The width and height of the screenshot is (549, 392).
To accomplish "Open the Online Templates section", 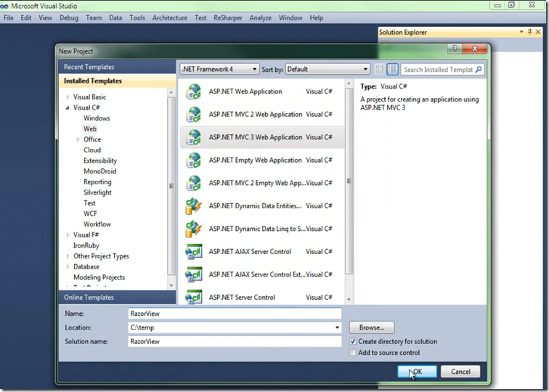I will tap(117, 298).
